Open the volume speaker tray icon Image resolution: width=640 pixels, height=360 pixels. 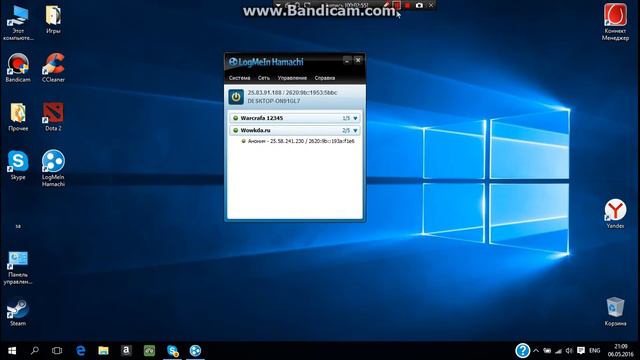[569, 351]
